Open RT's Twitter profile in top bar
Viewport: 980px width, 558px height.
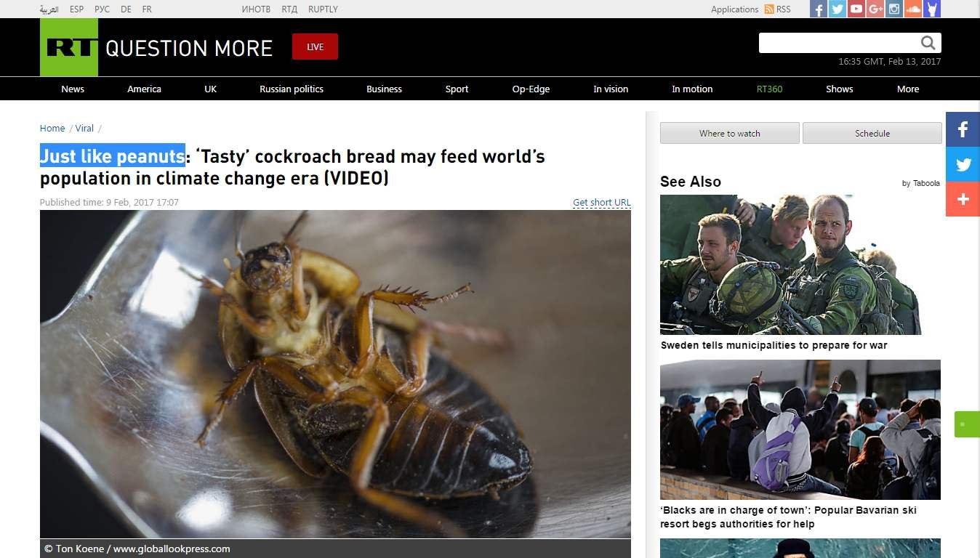coord(838,9)
